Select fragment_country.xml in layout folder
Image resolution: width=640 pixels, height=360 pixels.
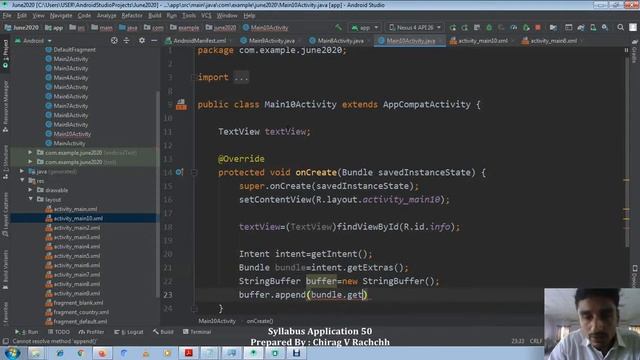tap(81, 312)
